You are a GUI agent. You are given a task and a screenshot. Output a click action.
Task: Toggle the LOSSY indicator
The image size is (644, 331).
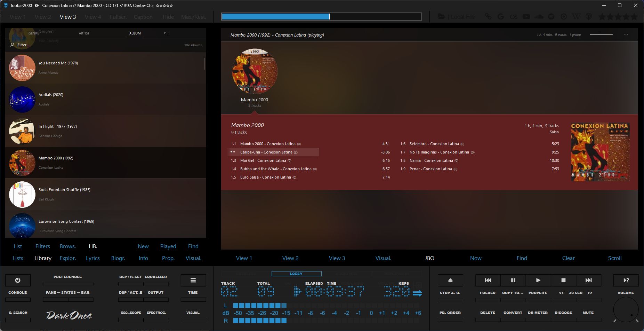coord(296,274)
